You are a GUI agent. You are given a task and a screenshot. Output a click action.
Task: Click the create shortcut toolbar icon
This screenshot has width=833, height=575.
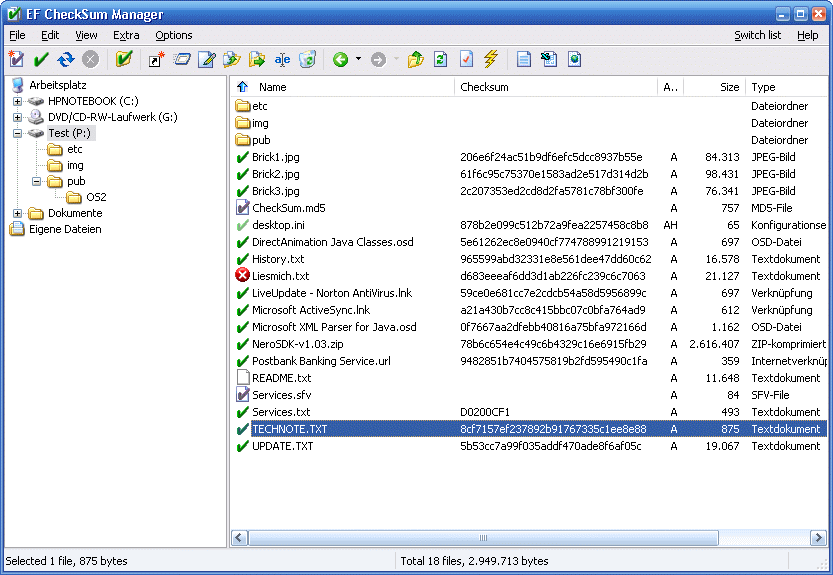coord(156,59)
